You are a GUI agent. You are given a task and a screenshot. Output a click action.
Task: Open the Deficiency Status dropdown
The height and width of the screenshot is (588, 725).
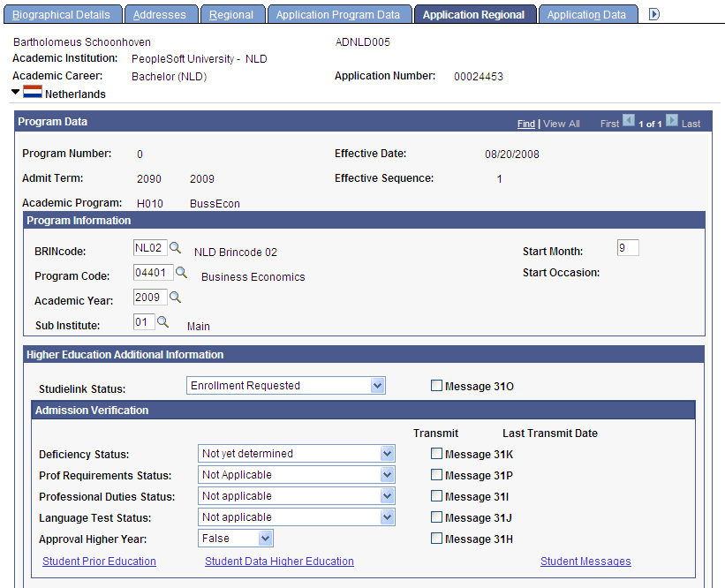pyautogui.click(x=387, y=453)
